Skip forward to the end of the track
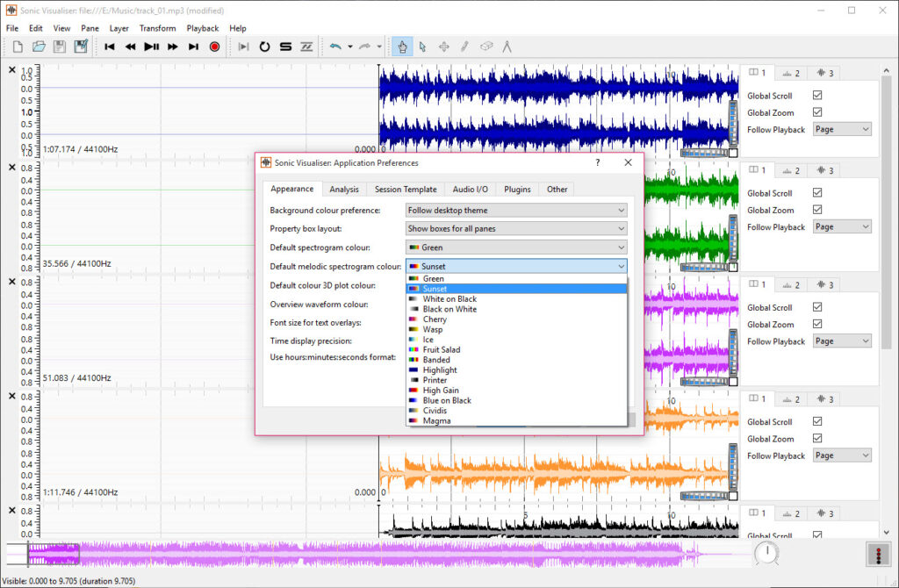 (193, 47)
